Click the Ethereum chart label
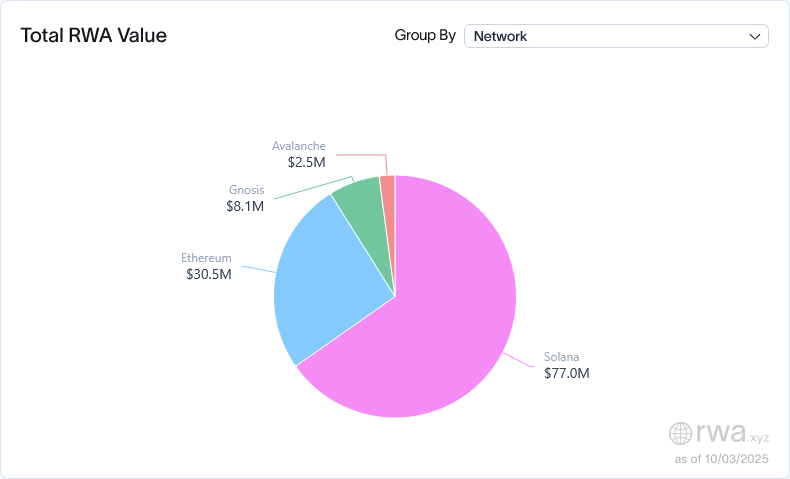The width and height of the screenshot is (790, 479). click(206, 257)
